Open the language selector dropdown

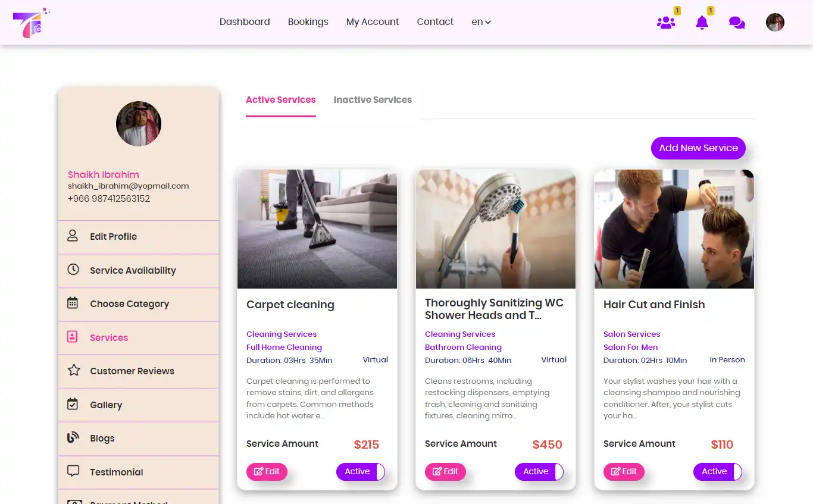481,22
